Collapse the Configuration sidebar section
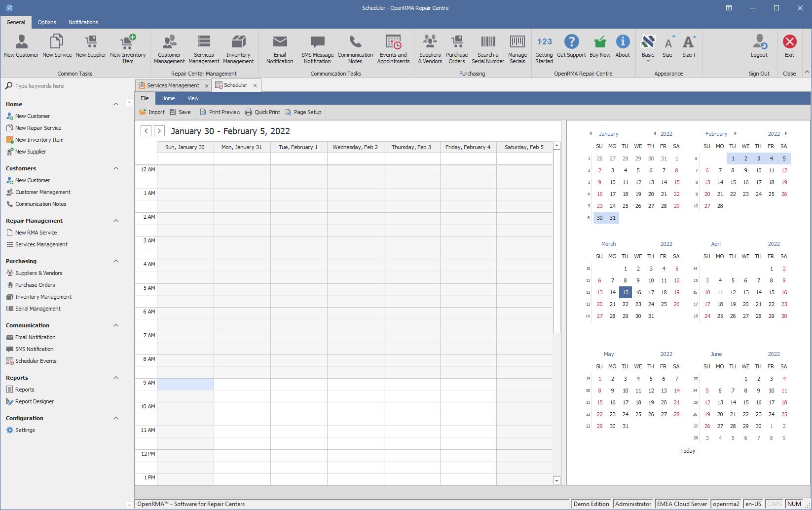Viewport: 812px width, 510px height. click(116, 418)
